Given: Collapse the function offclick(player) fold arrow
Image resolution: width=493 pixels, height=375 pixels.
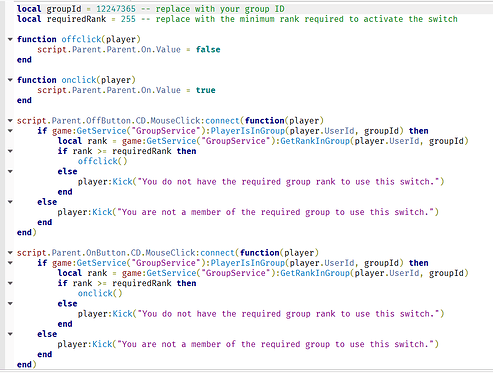Looking at the screenshot, I should tap(10, 39).
